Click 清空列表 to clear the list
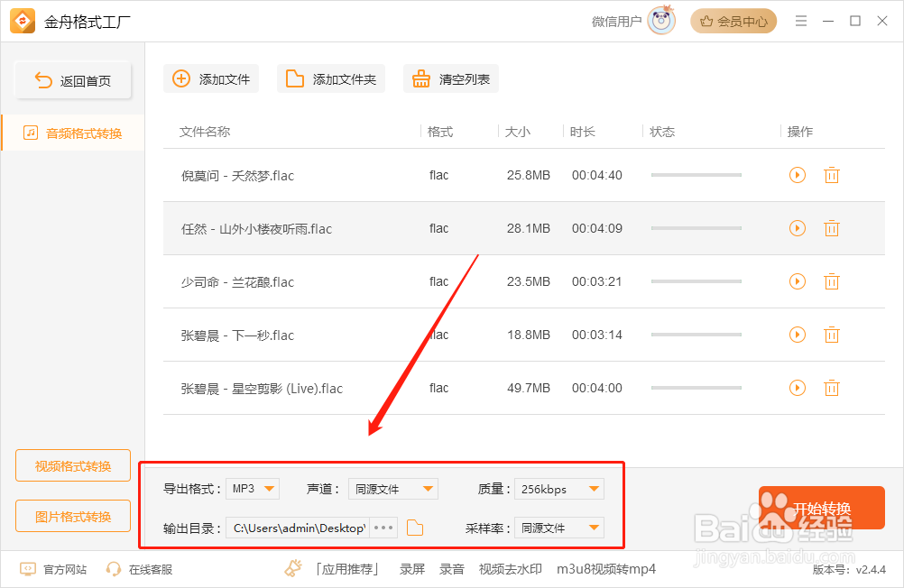 [450, 78]
